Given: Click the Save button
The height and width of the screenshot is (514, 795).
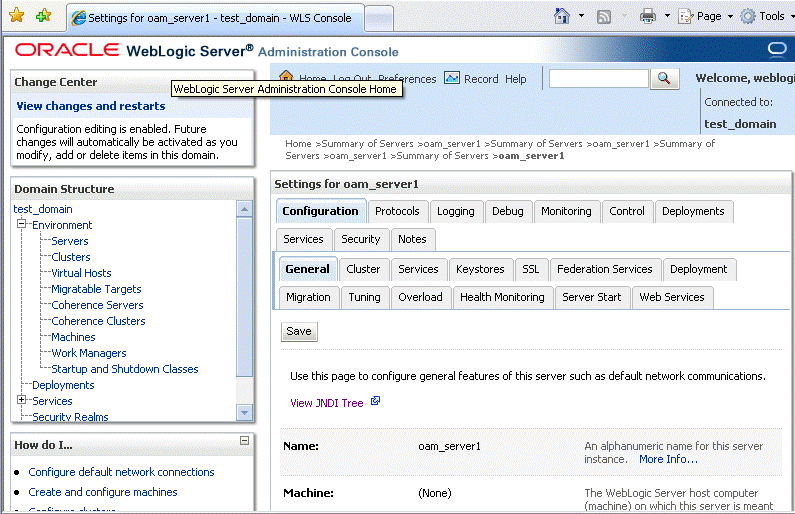Looking at the screenshot, I should [299, 332].
